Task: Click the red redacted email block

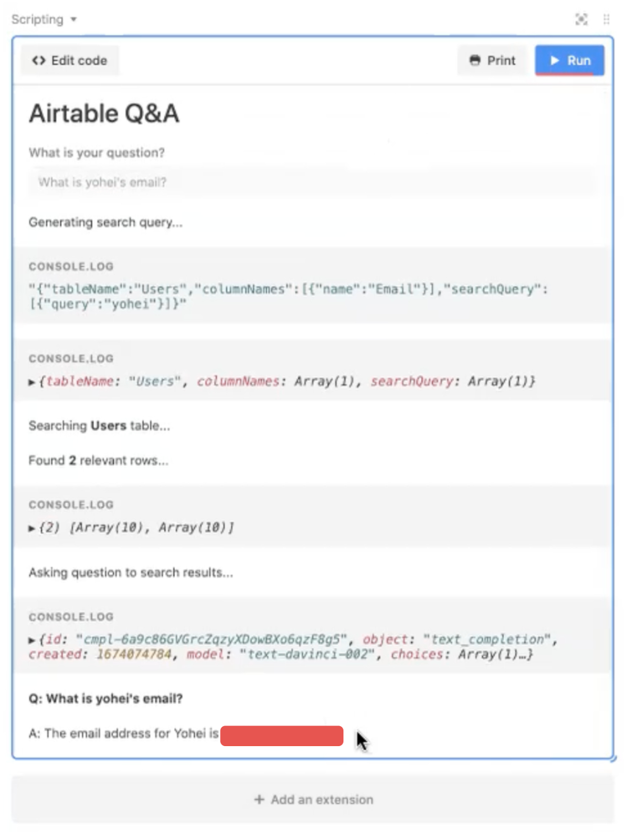Action: (x=282, y=736)
